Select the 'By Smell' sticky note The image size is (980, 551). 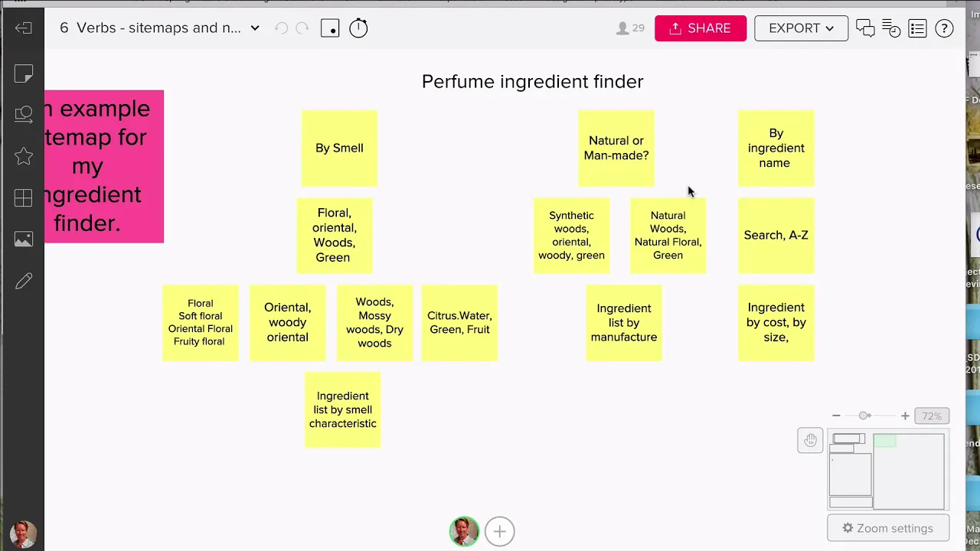[x=339, y=148]
